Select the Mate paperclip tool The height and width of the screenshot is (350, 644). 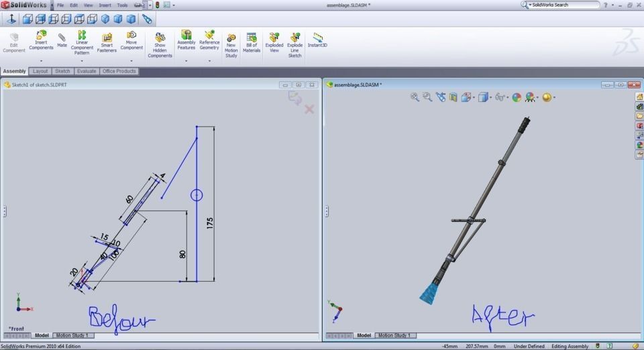point(62,40)
